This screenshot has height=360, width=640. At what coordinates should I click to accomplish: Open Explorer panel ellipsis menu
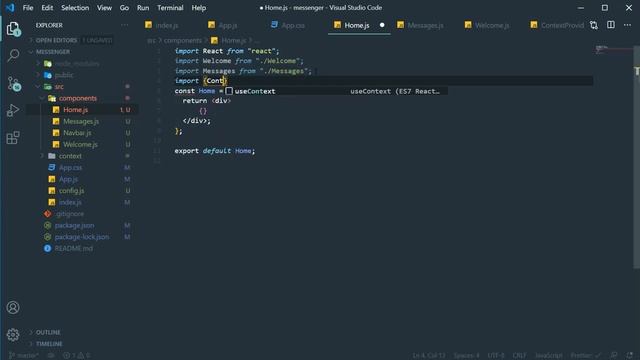point(124,25)
